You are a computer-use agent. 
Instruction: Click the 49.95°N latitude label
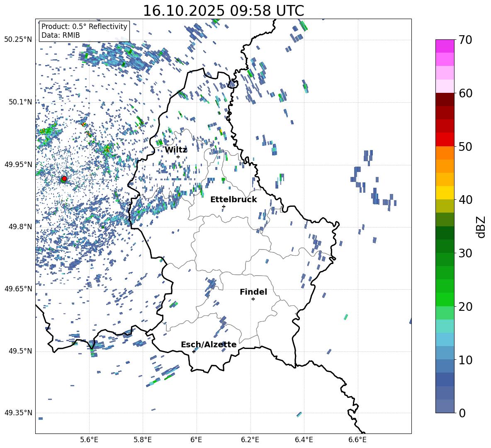pos(18,164)
